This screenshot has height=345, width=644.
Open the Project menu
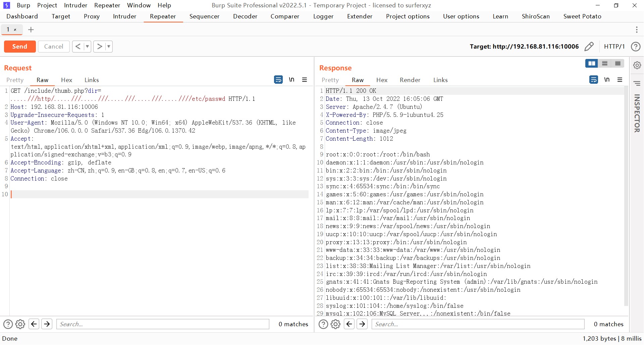tap(47, 5)
